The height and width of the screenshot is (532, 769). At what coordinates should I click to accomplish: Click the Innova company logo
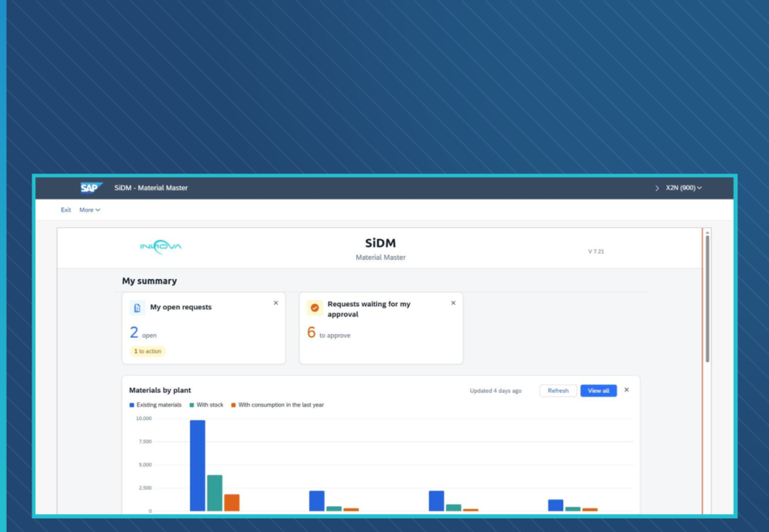tap(161, 246)
